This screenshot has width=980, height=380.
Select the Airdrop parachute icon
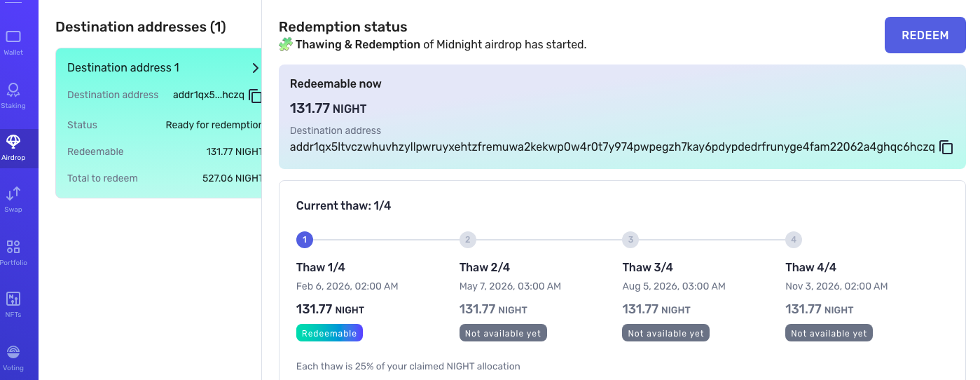click(13, 142)
